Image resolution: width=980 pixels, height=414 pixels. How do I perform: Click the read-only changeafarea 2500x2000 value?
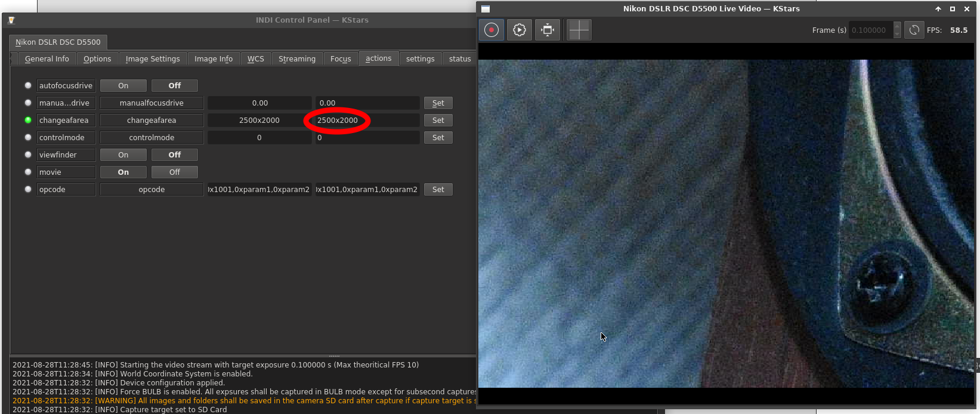coord(259,121)
